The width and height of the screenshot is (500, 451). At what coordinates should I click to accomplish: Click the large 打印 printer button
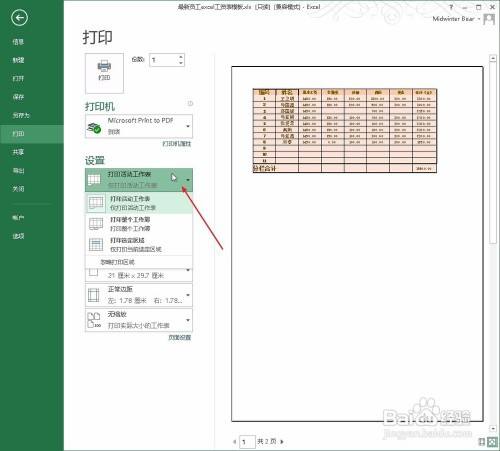104,73
